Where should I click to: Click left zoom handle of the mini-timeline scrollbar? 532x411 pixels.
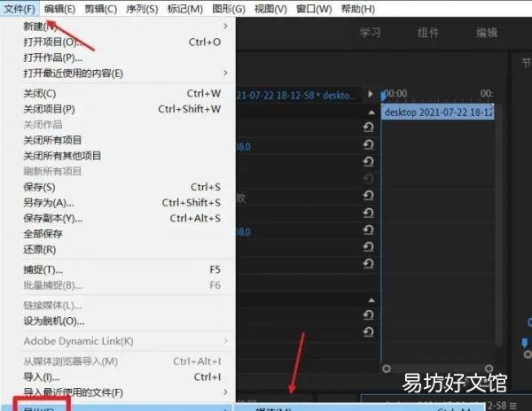coord(386,368)
